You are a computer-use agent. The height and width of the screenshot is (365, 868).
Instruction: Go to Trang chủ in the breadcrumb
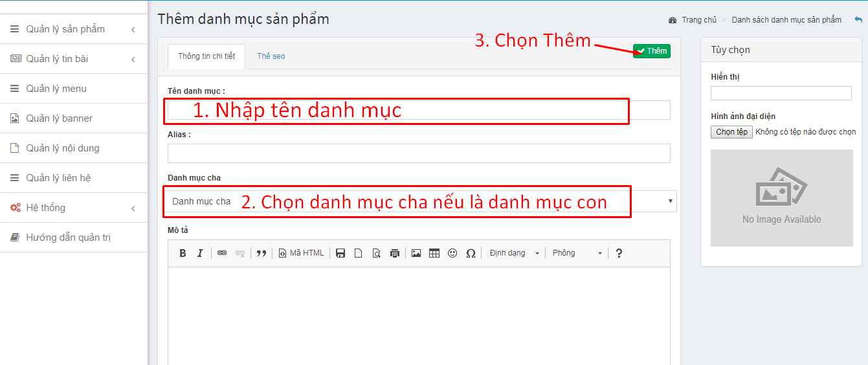[699, 20]
